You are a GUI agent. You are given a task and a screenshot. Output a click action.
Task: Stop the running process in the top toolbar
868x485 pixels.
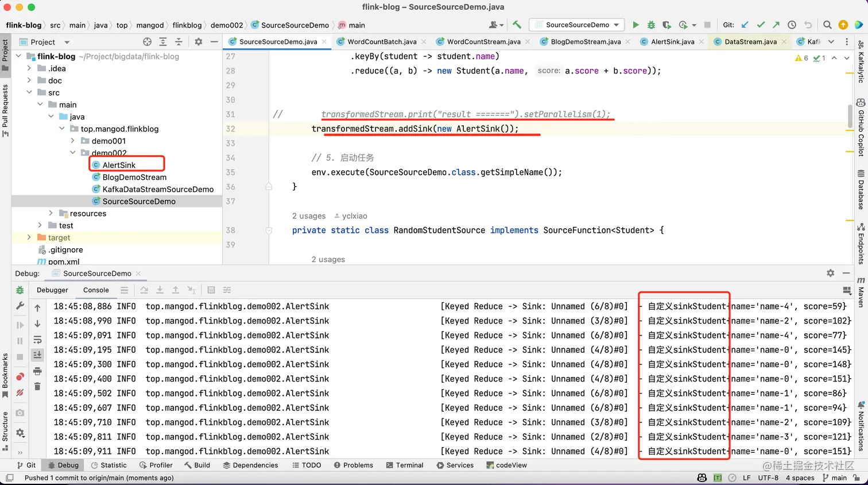707,25
